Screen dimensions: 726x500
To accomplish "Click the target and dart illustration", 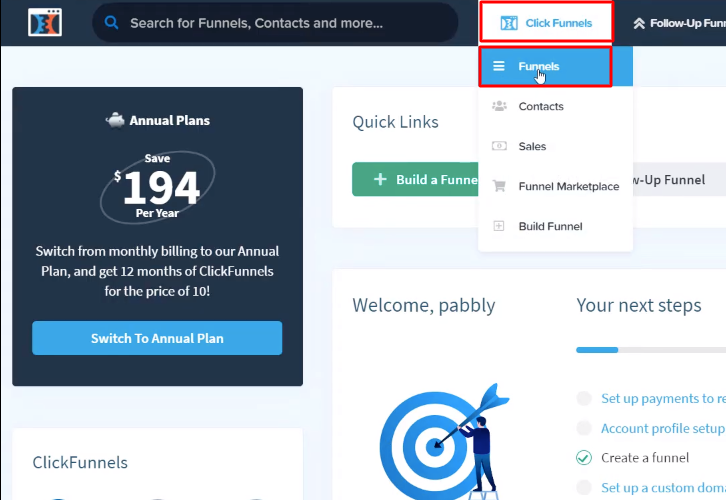I will tap(444, 442).
